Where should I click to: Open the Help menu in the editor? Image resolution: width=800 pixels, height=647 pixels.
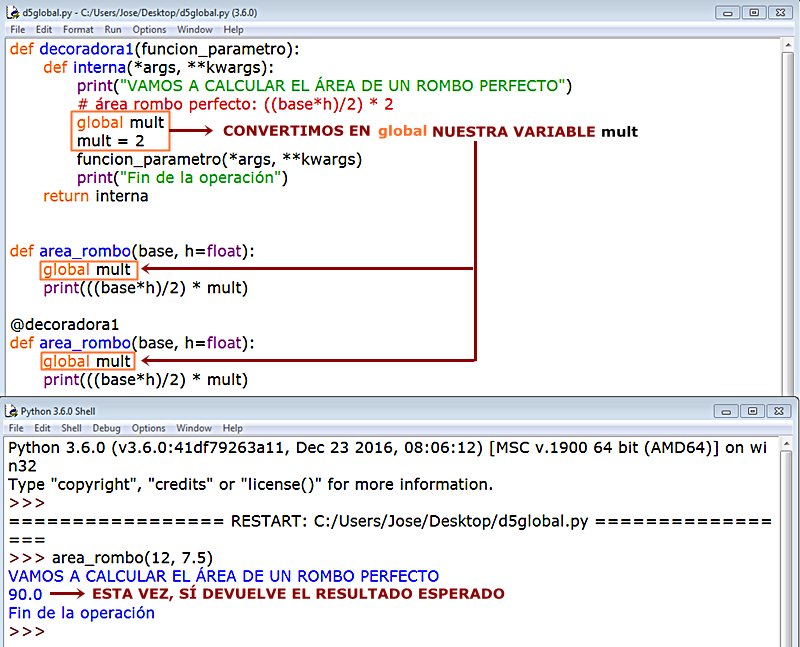coord(233,29)
